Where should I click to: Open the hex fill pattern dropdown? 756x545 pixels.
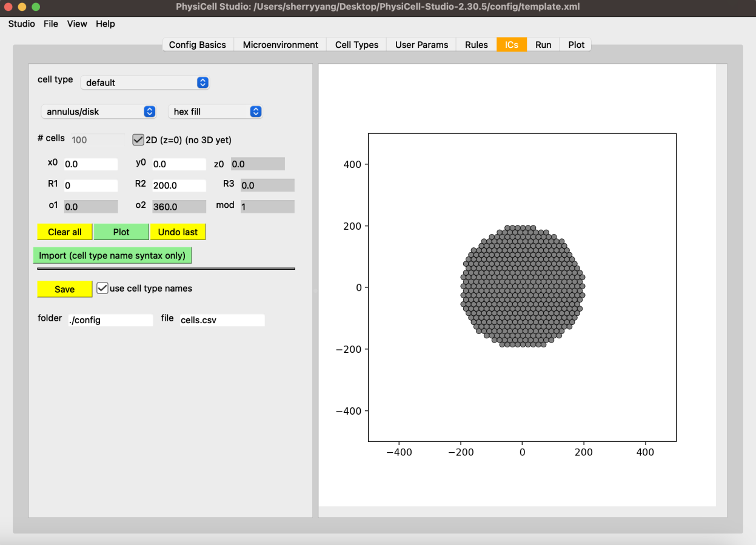[x=215, y=112]
